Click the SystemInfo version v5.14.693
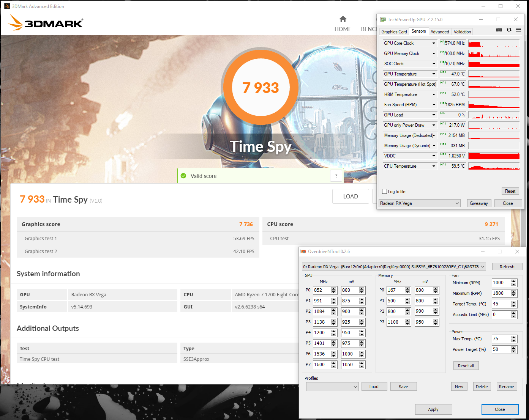 [x=82, y=307]
